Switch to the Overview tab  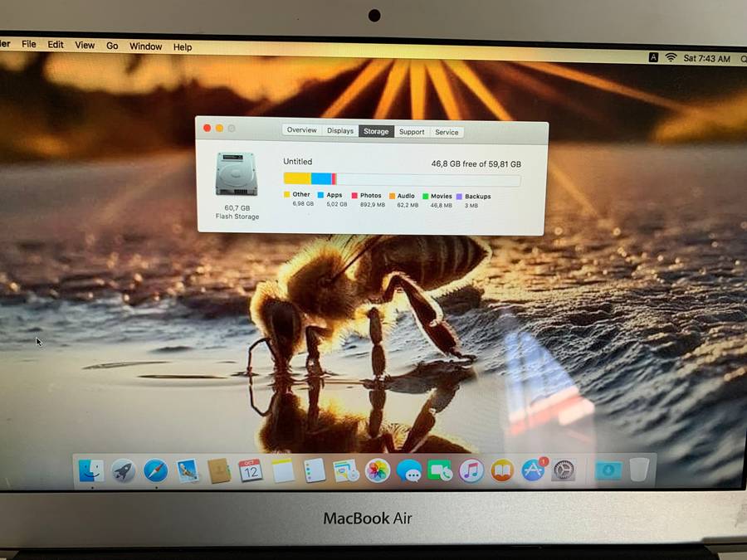pyautogui.click(x=301, y=131)
